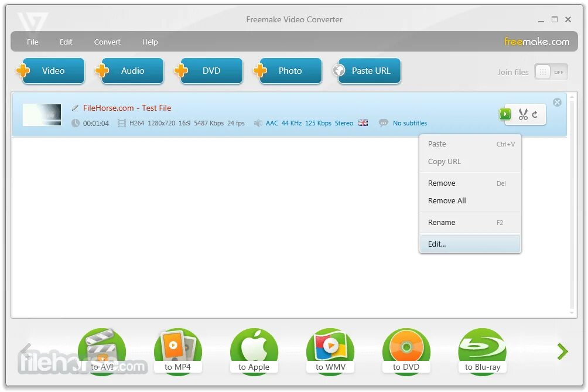This screenshot has height=392, width=588.
Task: Open the No subtitles selector
Action: [410, 123]
